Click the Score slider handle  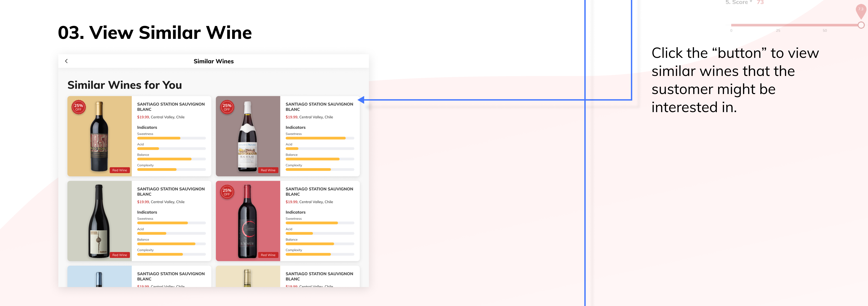pos(861,25)
